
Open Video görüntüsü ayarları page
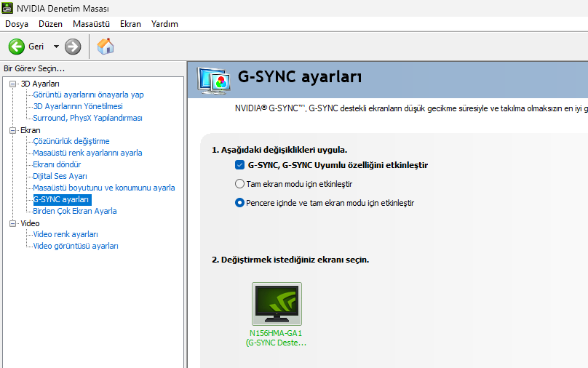click(x=76, y=246)
